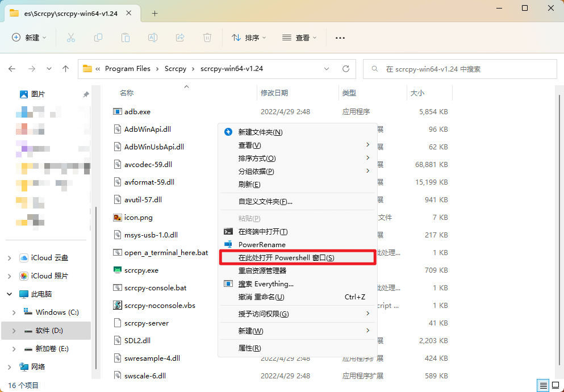Collapse the 此电脑 tree node
The height and width of the screenshot is (392, 564).
10,294
